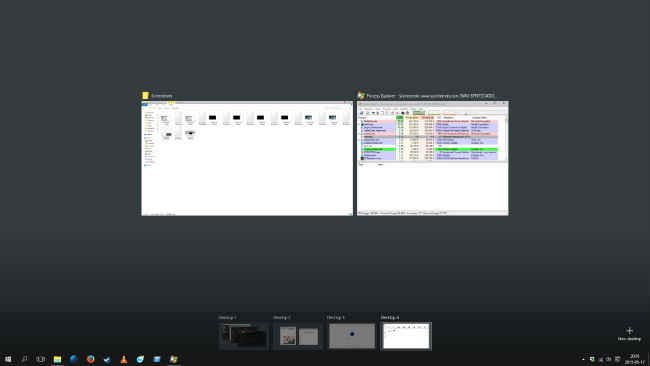Screen dimensions: 650x366
Task: Launch VLC media player from taskbar
Action: (x=124, y=359)
